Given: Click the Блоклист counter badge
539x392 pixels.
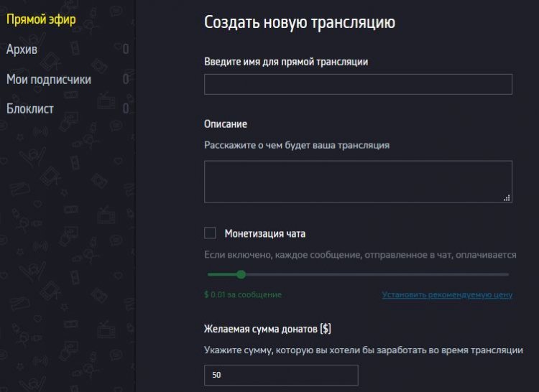Looking at the screenshot, I should coord(126,109).
